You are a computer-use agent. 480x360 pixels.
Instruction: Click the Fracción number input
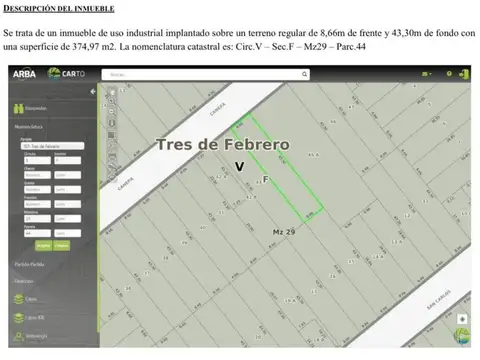pos(37,204)
